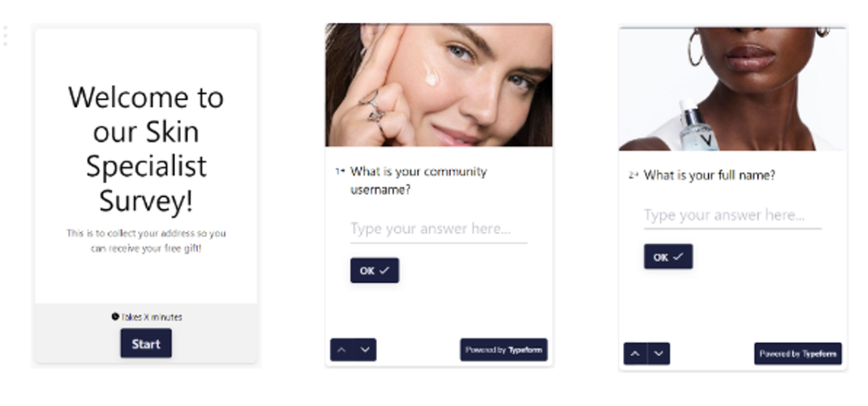Click the What is your full name question text
Image resolution: width=868 pixels, height=406 pixels.
709,175
